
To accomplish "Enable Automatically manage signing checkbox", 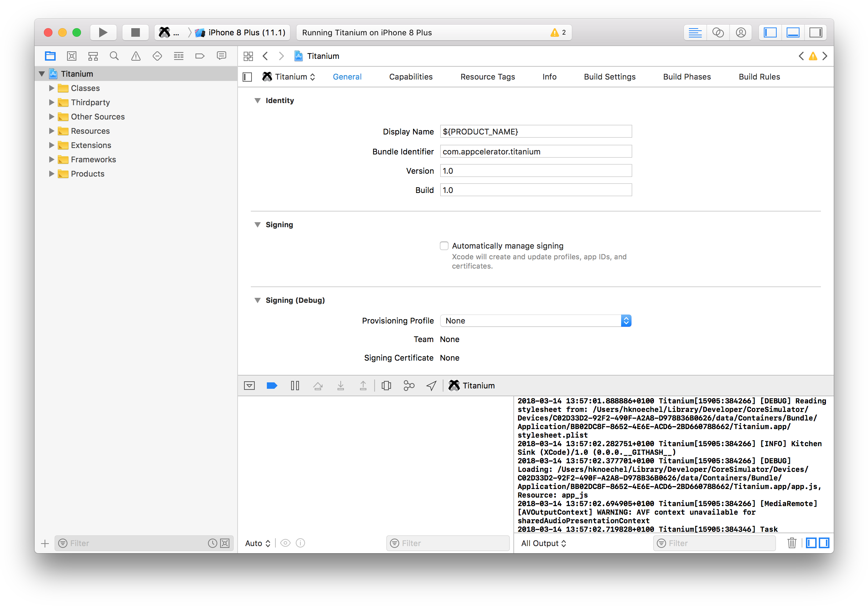I will tap(444, 246).
